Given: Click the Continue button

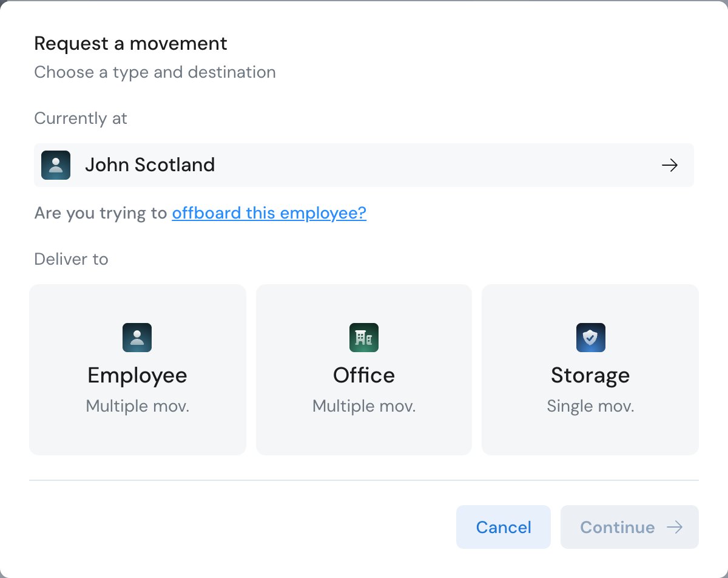Looking at the screenshot, I should pyautogui.click(x=630, y=527).
